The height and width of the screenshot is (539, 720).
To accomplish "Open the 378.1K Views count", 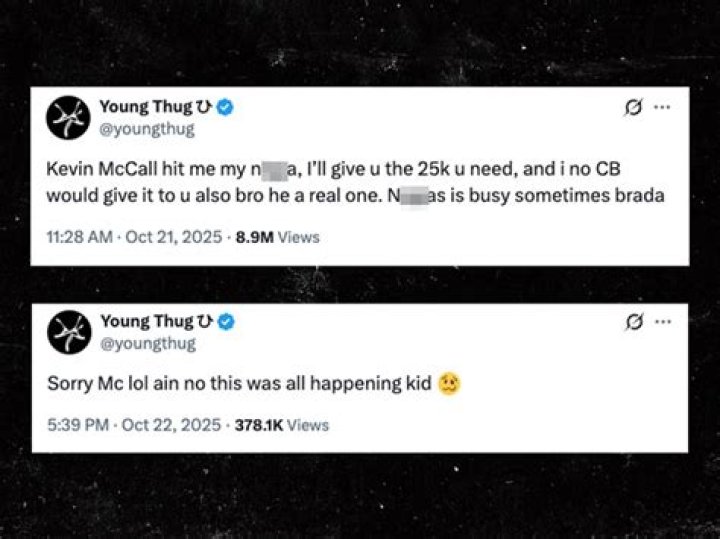I will coord(281,425).
